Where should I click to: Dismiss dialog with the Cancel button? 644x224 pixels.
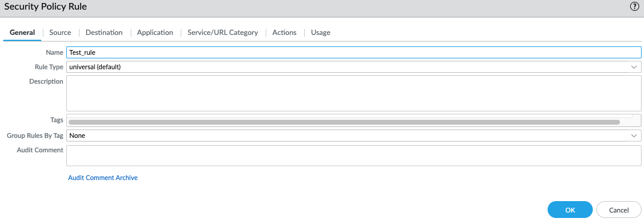coord(619,210)
